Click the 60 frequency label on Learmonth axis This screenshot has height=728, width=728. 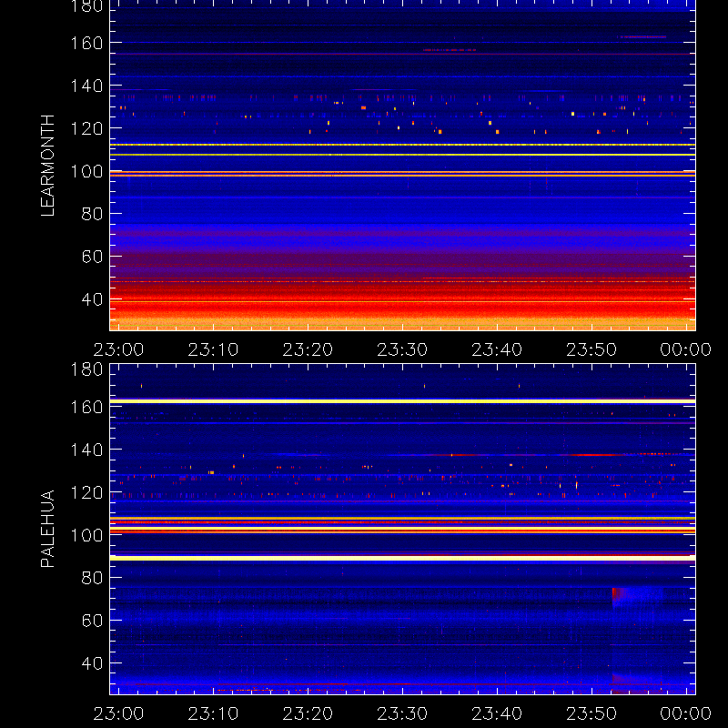(93, 257)
